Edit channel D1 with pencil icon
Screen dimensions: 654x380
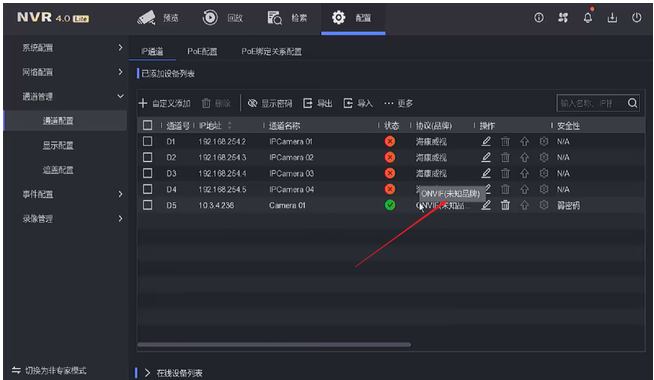pyautogui.click(x=486, y=141)
